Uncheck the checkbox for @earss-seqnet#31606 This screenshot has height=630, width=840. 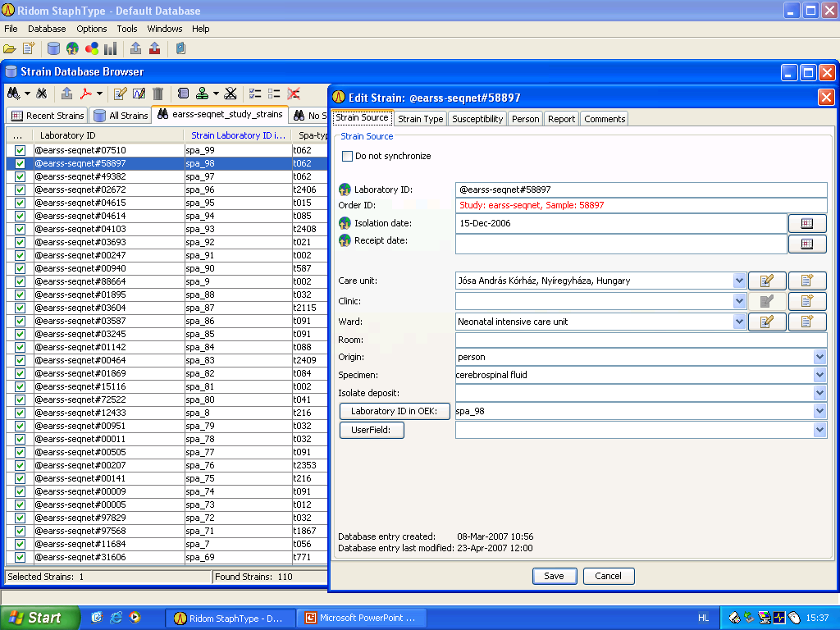[20, 557]
